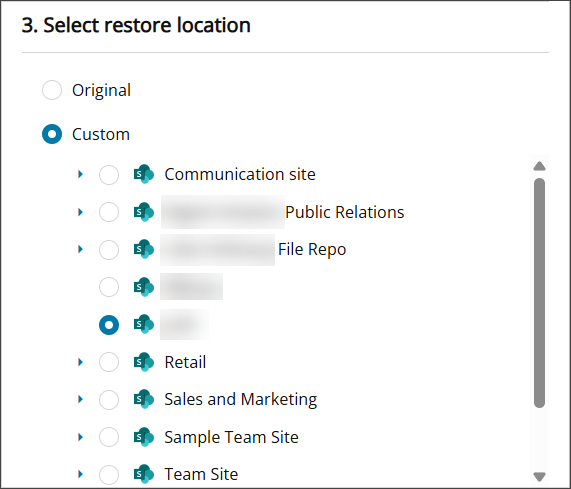Image resolution: width=571 pixels, height=489 pixels.
Task: Click the scrollbar up arrow
Action: (x=539, y=166)
